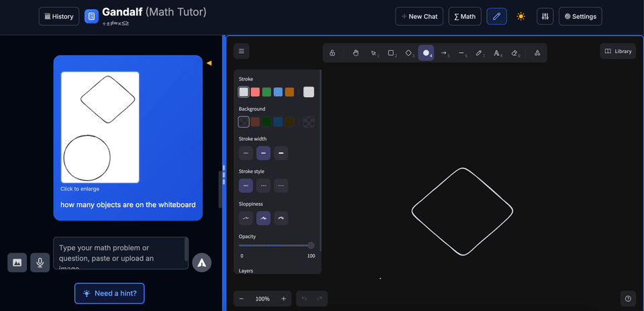Pick the white stroke color

pos(244,92)
